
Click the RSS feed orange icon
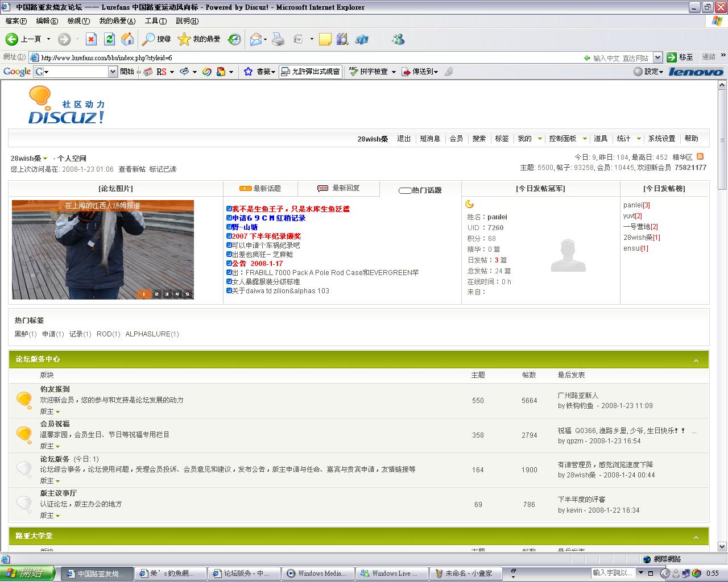700,156
